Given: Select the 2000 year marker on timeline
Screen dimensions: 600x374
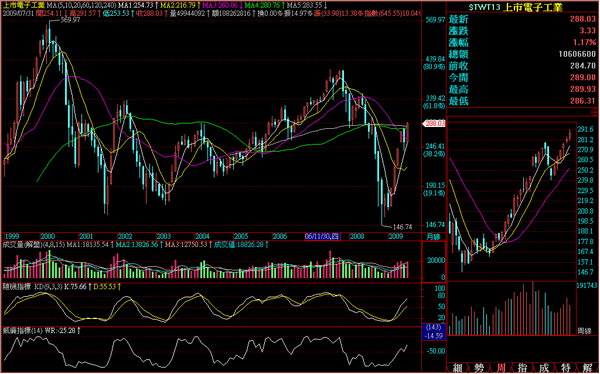Looking at the screenshot, I should click(47, 237).
